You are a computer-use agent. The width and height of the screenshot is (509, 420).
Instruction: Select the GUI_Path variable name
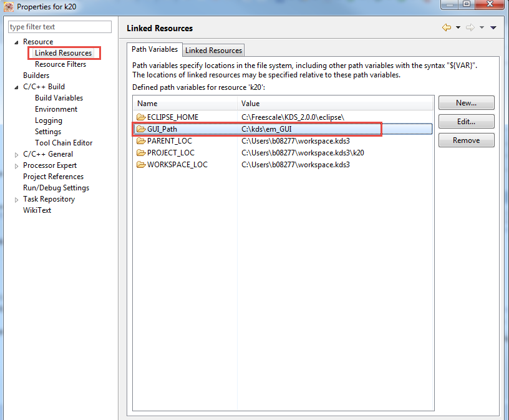tap(162, 129)
